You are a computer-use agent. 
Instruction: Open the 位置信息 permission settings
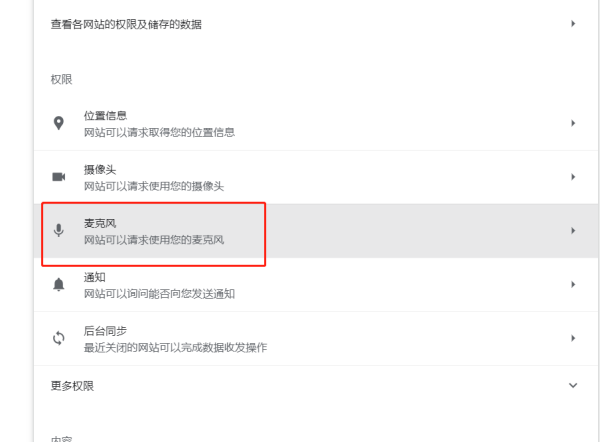point(105,116)
